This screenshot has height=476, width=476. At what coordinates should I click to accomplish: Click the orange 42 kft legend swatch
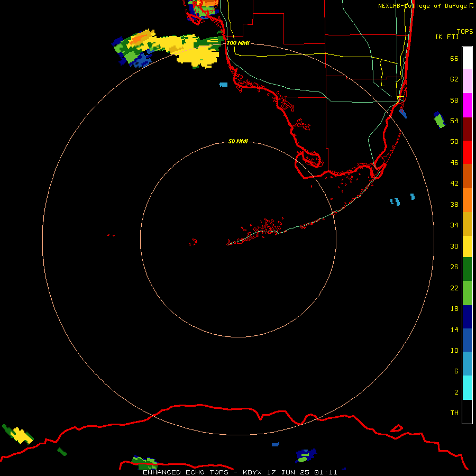click(x=467, y=200)
